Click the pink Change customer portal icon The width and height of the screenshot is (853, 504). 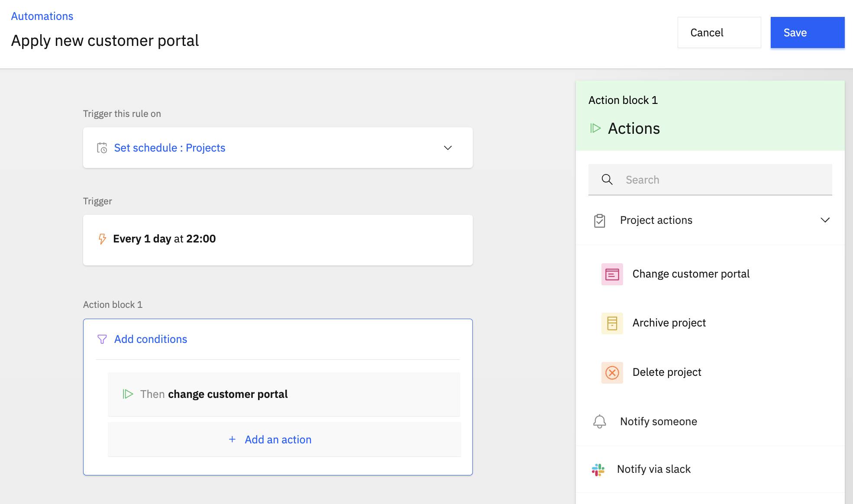click(612, 274)
